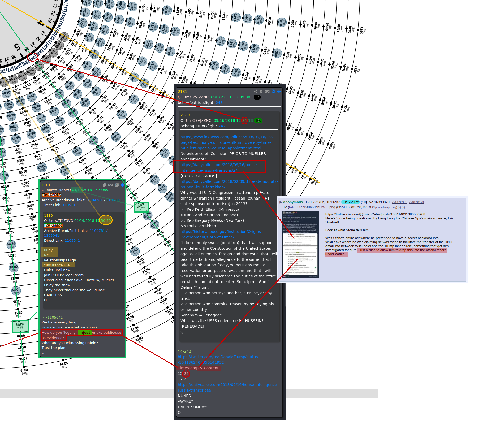Open reply link >>16391173
This screenshot has width=504, height=425.
pyautogui.click(x=416, y=202)
